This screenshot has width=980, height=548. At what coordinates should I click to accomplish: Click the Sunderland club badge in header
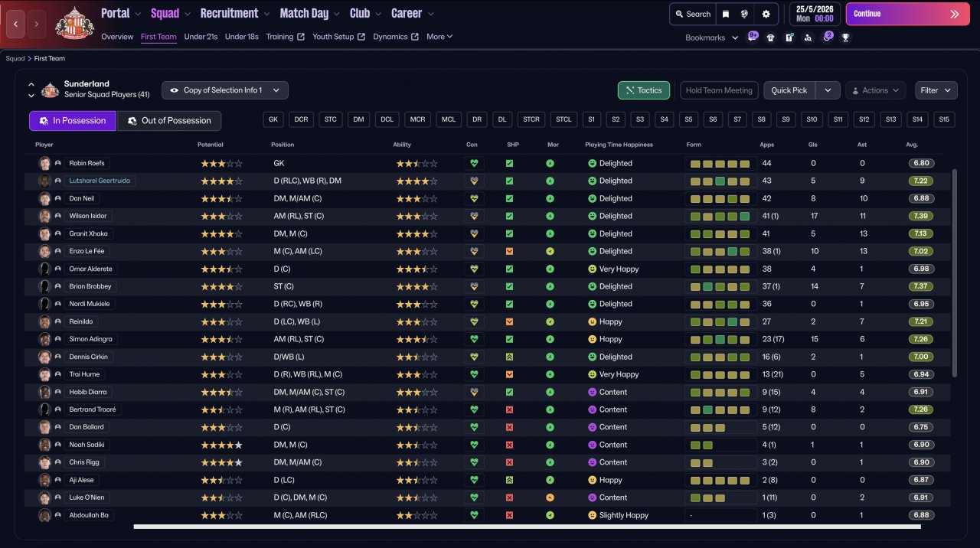click(x=74, y=23)
